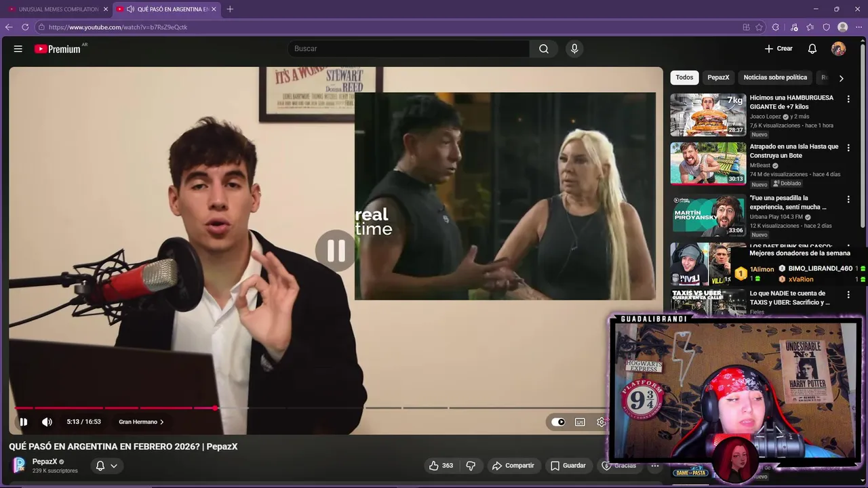Expand Gran Hermano chapter list
868x488 pixels.
click(x=141, y=422)
